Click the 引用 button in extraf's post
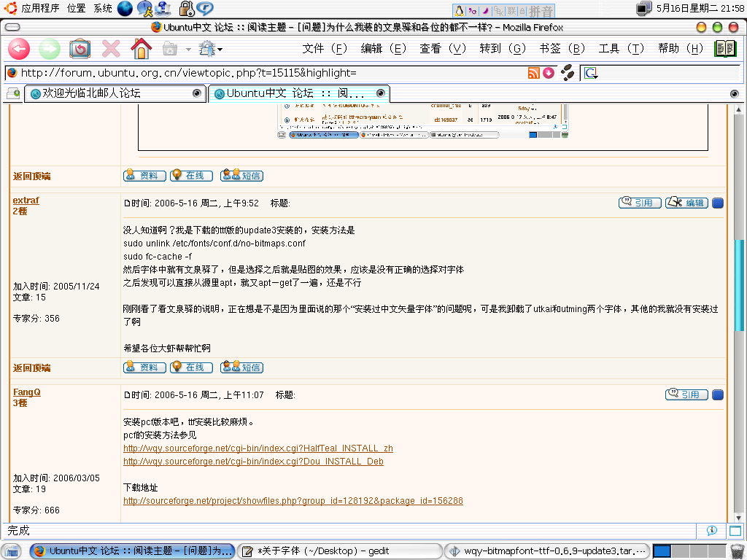This screenshot has width=747, height=560. point(640,203)
